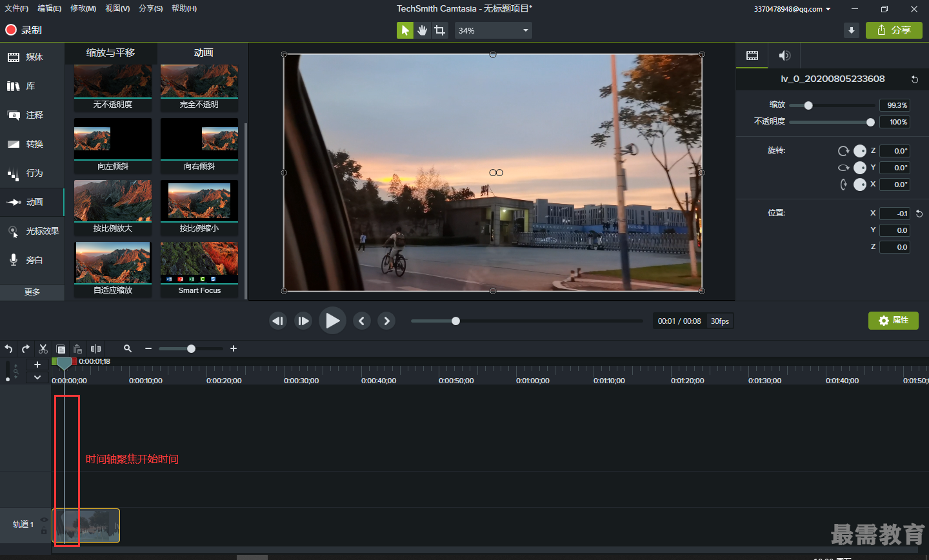This screenshot has height=560, width=929.
Task: Redo the last timeline action
Action: pyautogui.click(x=26, y=348)
